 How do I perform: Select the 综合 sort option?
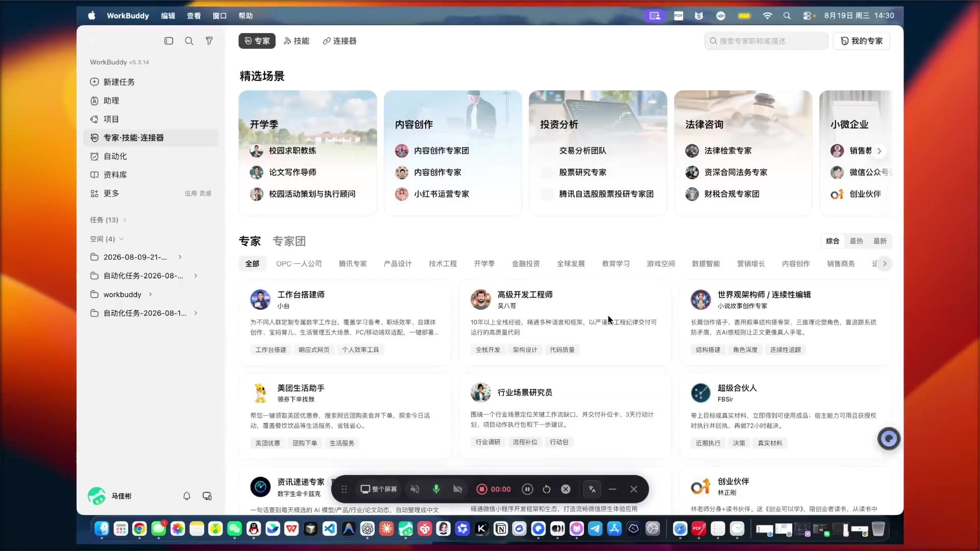point(832,241)
